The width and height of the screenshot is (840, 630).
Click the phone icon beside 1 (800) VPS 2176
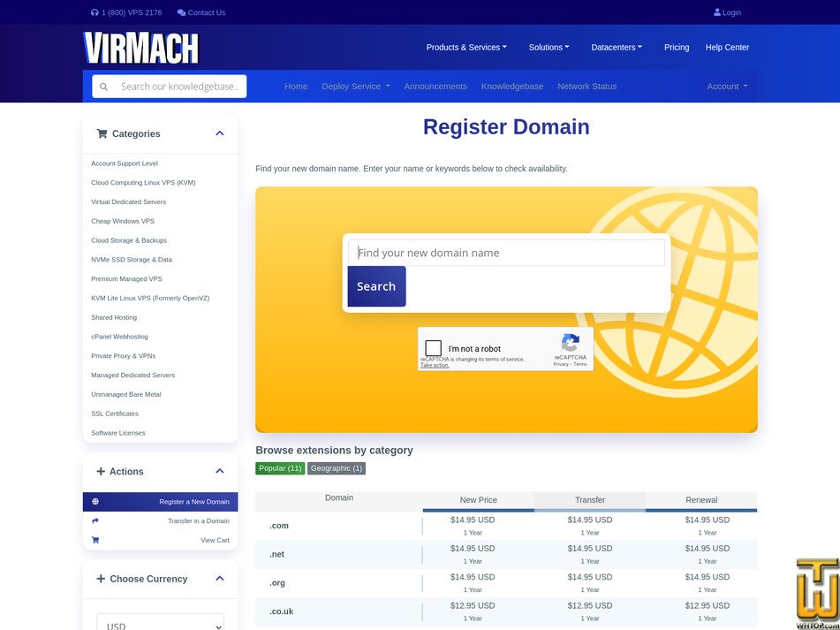tap(95, 12)
